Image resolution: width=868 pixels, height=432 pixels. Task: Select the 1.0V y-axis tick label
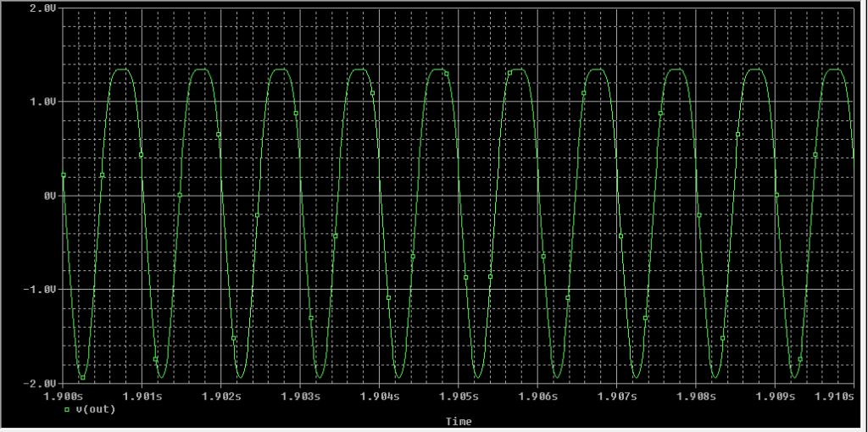42,102
